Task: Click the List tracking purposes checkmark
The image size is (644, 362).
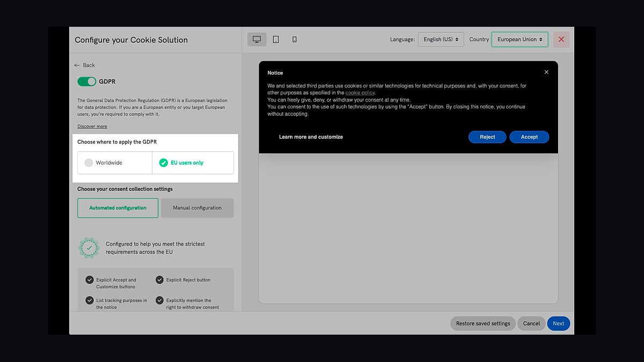Action: pos(90,300)
